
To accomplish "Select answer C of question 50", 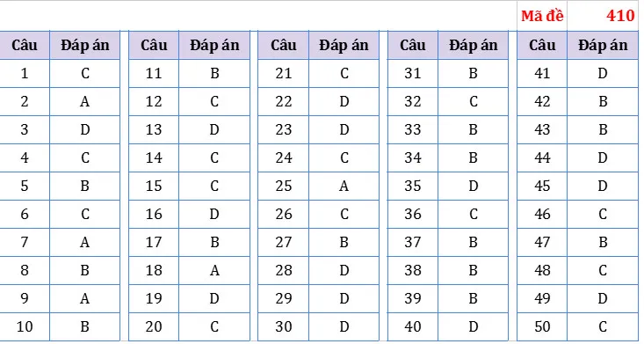I will 603,326.
